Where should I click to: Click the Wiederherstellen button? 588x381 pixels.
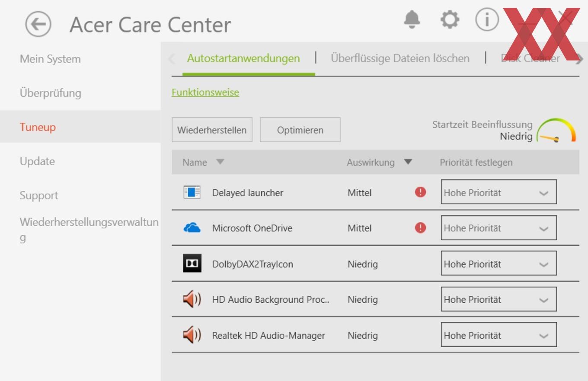click(x=212, y=130)
